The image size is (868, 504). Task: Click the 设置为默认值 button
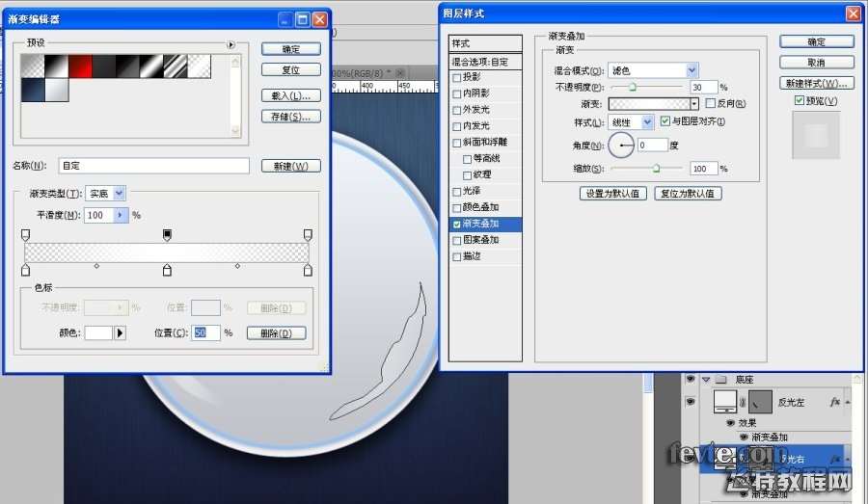[612, 193]
